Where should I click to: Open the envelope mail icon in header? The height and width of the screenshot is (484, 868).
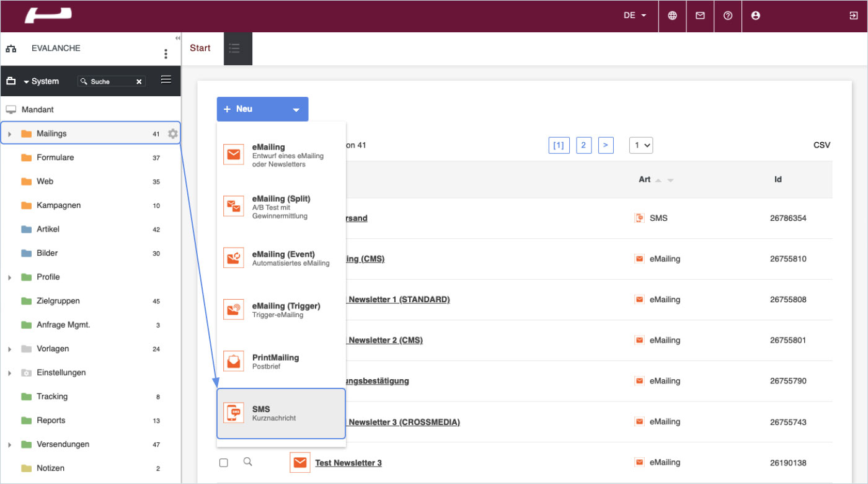(700, 16)
